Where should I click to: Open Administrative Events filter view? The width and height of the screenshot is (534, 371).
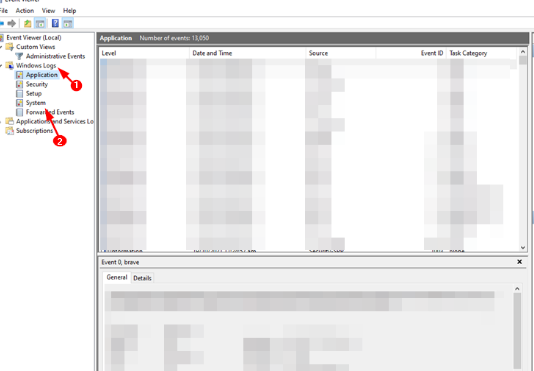point(55,56)
